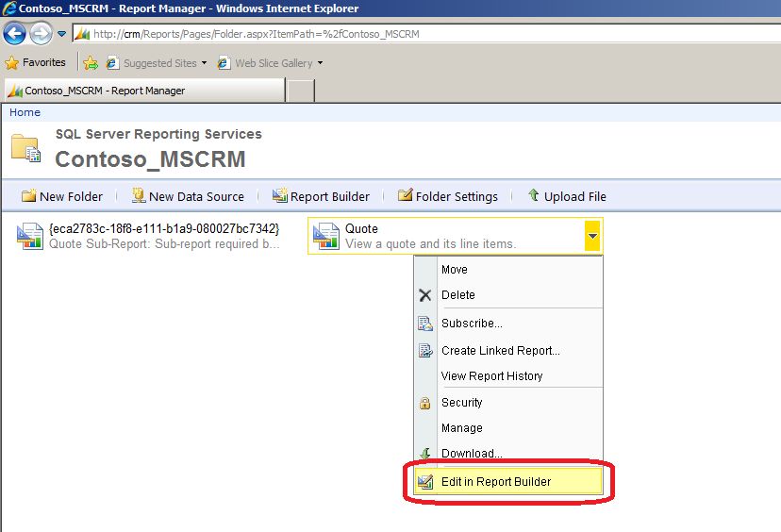Click the Folder Settings icon
781x532 pixels.
[x=405, y=194]
